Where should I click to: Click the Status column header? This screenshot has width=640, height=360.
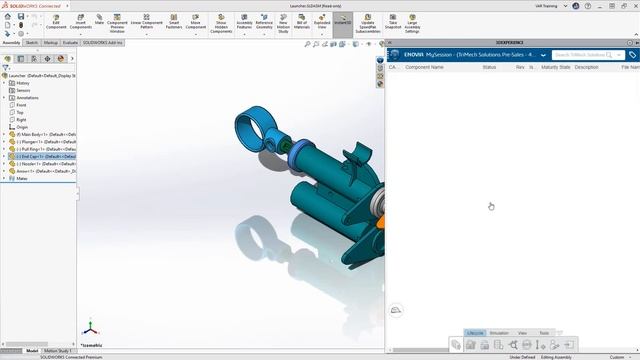pos(489,67)
